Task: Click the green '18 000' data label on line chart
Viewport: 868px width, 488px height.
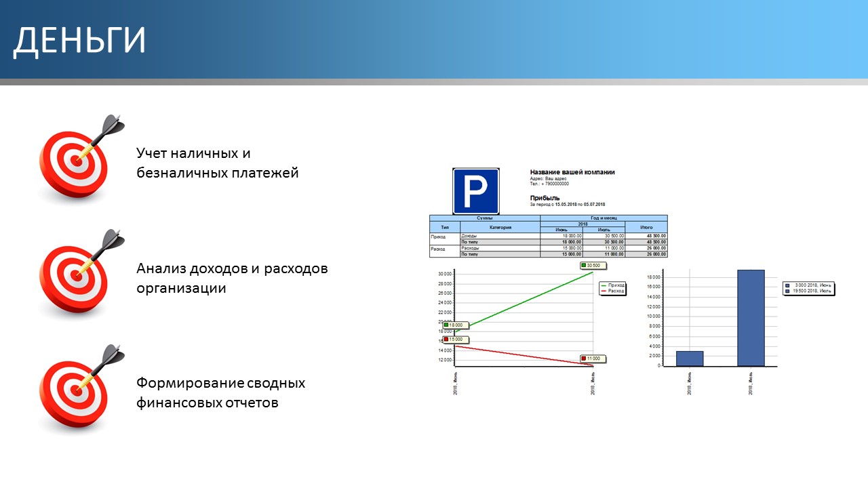Action: [x=455, y=325]
